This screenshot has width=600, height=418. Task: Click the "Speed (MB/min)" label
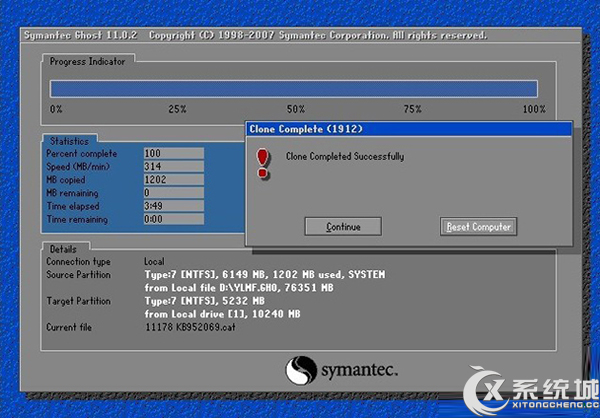point(78,167)
